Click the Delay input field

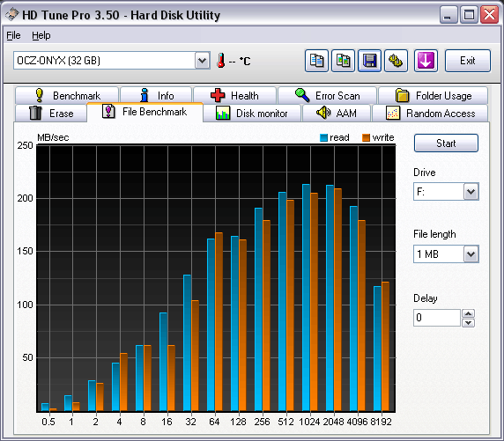coord(437,318)
